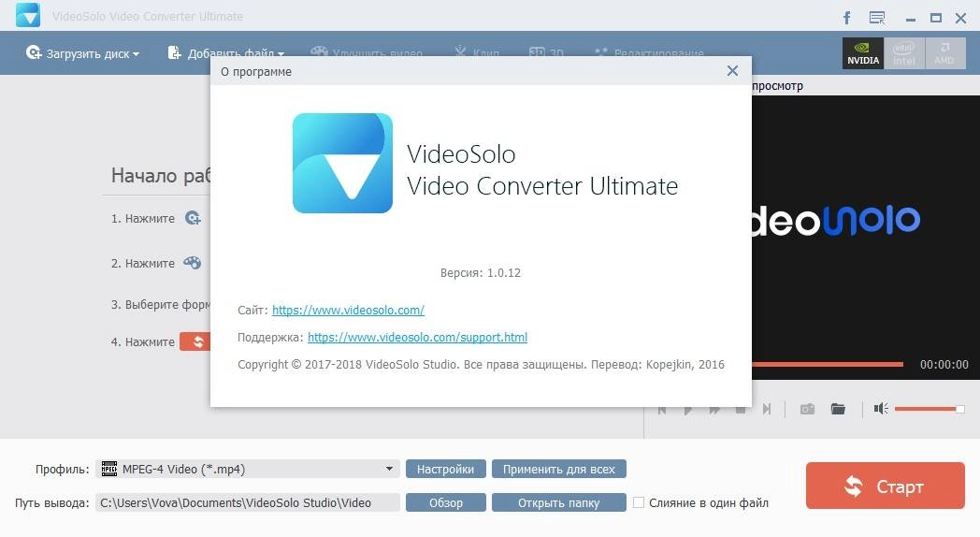The image size is (980, 537).
Task: Open the feedback menu icon in title bar
Action: [x=877, y=18]
